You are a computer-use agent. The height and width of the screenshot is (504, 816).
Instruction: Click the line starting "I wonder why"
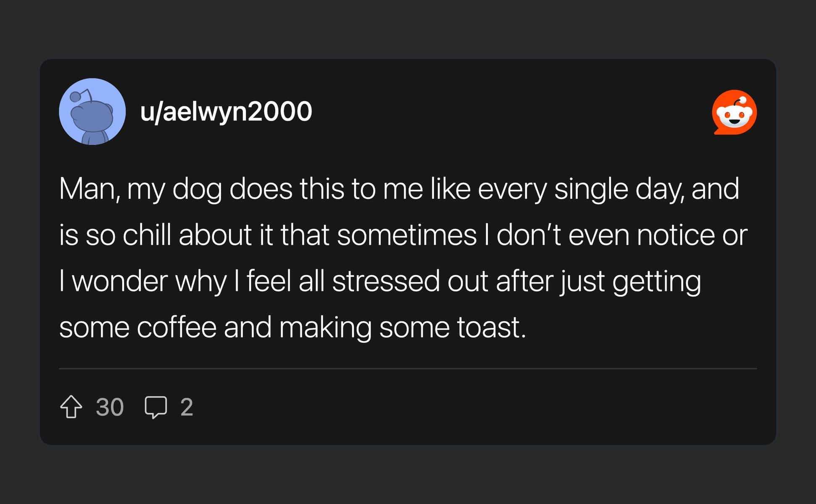point(380,281)
